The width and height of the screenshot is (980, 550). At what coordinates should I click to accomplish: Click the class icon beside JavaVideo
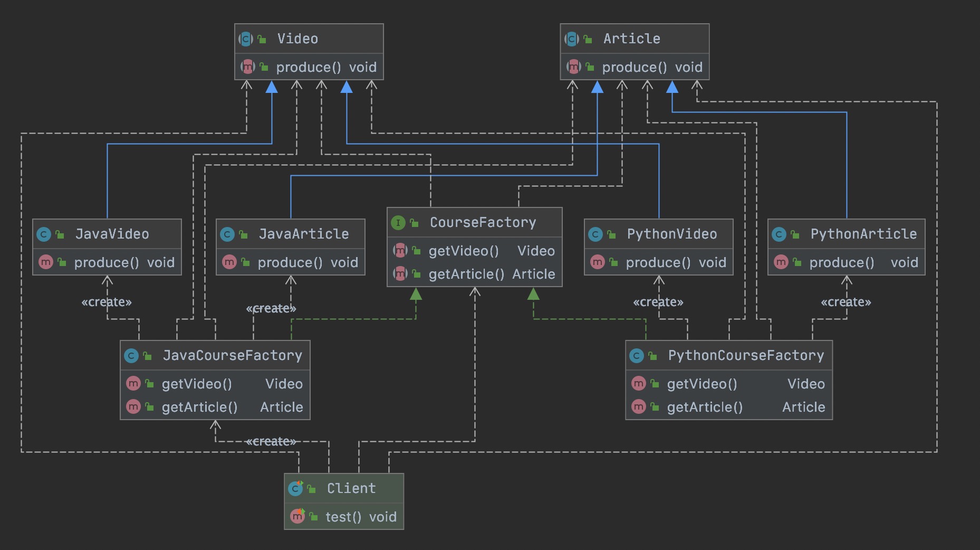(x=44, y=234)
